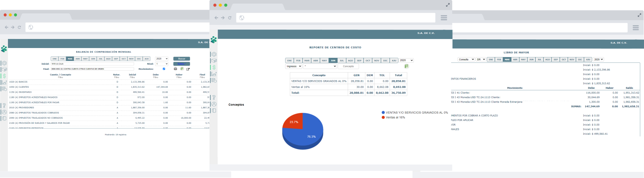Open the Nivel dropdown

162,64
